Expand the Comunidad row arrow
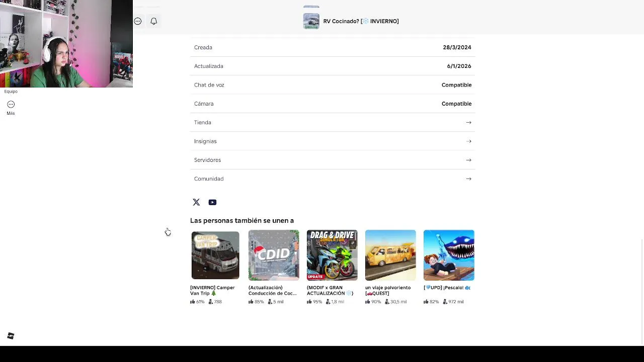This screenshot has width=644, height=362. coord(468,178)
